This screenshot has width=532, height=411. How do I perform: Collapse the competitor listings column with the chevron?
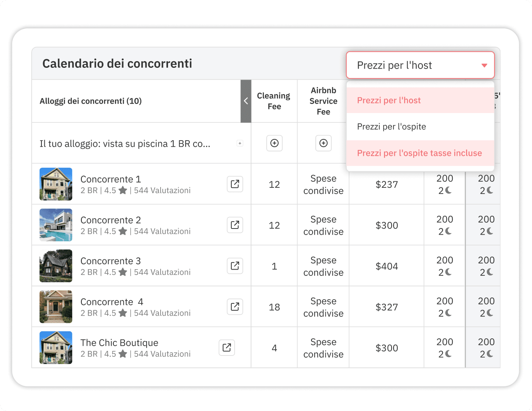click(246, 101)
